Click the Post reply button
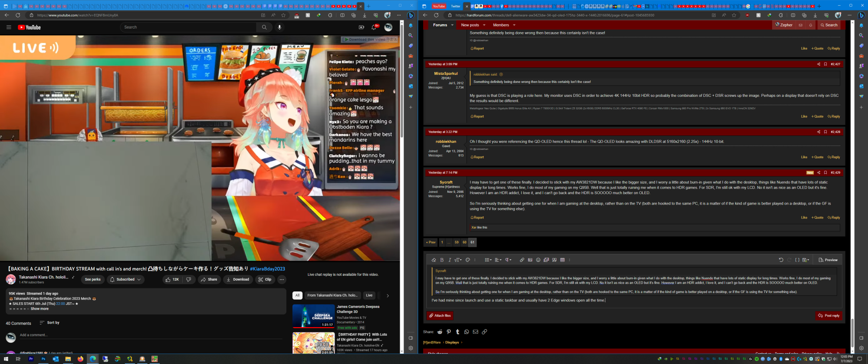Viewport: 868px width, 364px height. click(829, 316)
